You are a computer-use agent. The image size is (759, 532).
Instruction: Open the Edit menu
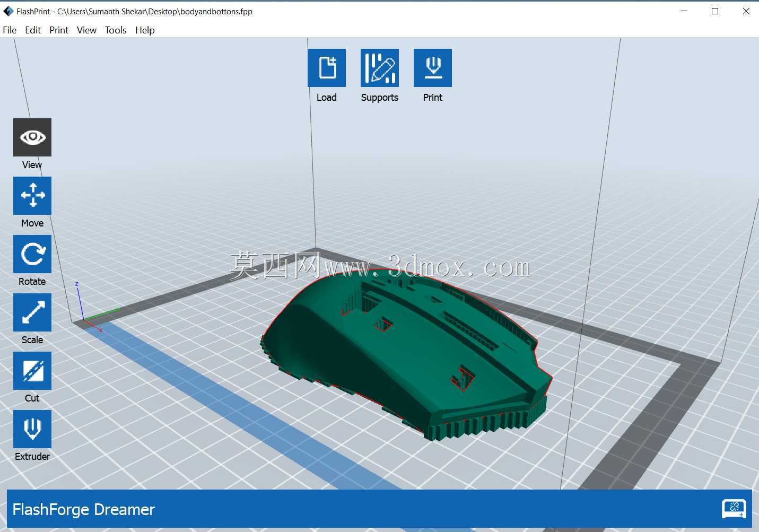(x=33, y=30)
